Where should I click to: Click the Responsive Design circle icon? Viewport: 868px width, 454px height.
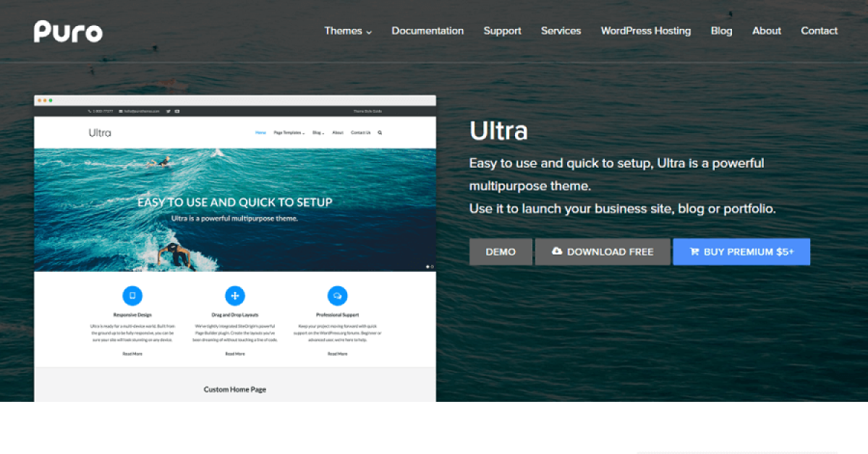tap(132, 296)
